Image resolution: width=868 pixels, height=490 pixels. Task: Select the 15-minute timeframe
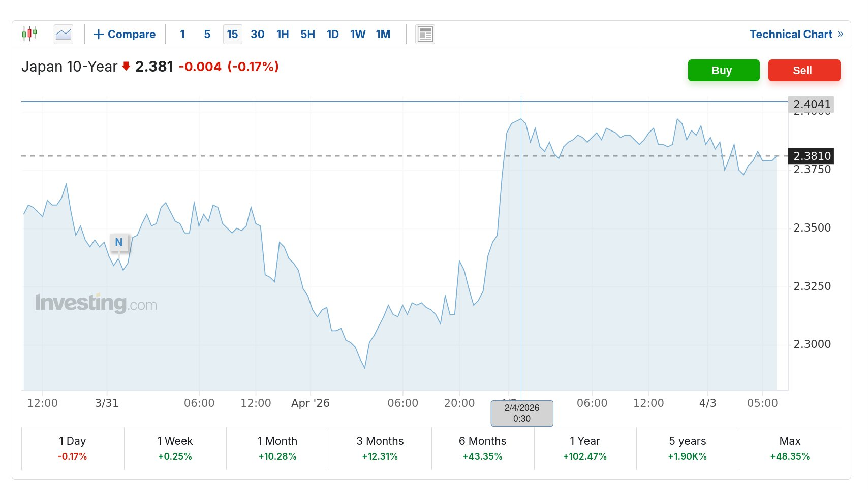tap(232, 34)
